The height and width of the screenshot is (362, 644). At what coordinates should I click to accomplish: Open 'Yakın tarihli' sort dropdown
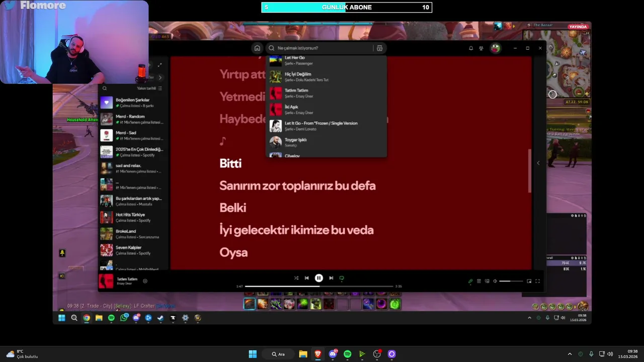[x=149, y=88]
